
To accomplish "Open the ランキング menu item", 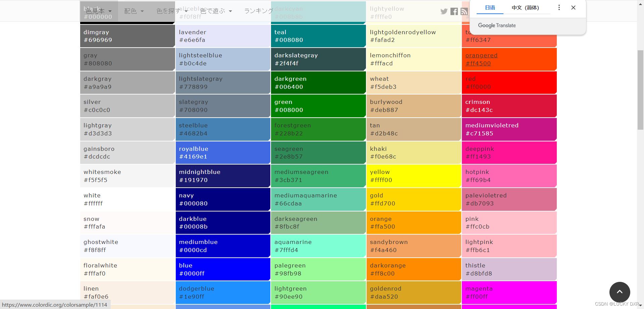I will (x=259, y=11).
